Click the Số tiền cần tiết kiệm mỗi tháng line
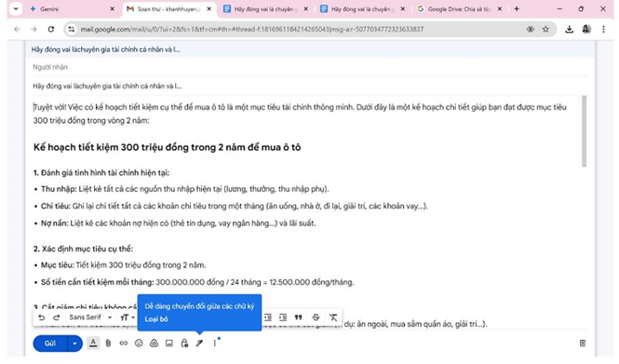Viewport: 619px width, 364px height. (x=197, y=282)
